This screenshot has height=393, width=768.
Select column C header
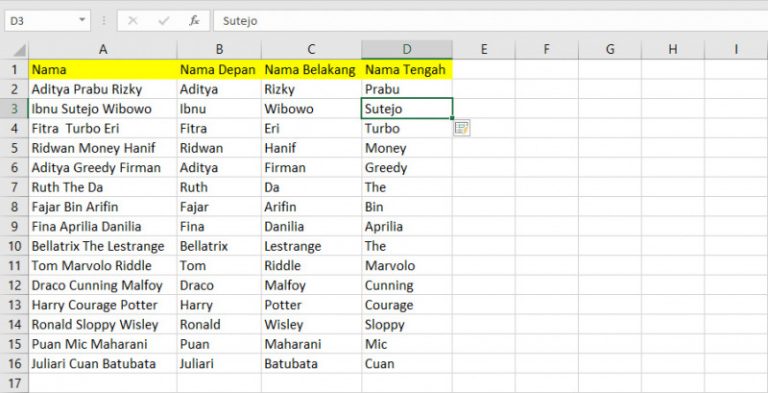(312, 49)
